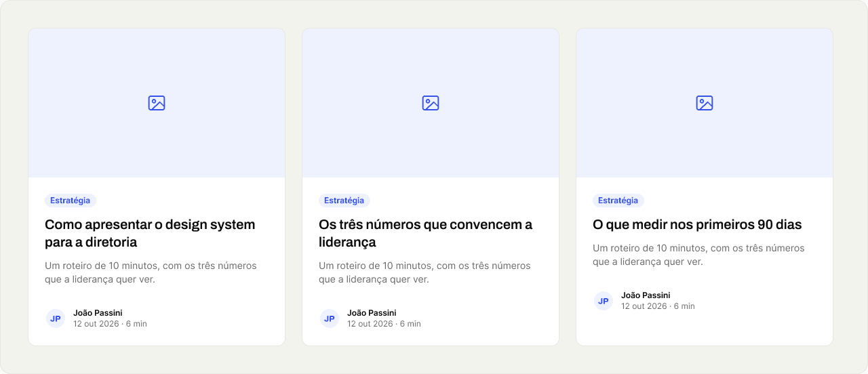Click cover image area of 'Os três números' card

431,103
